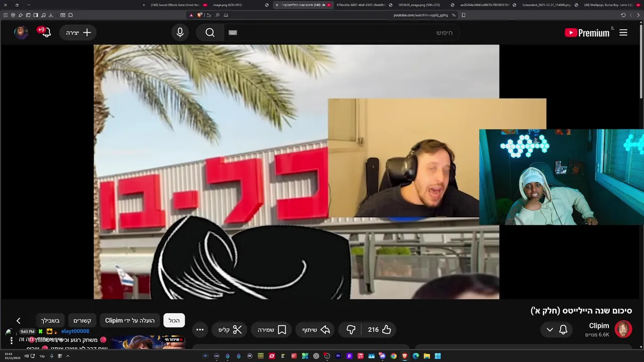
Task: Open the downloads icon in browser toolbar
Action: click(51, 15)
